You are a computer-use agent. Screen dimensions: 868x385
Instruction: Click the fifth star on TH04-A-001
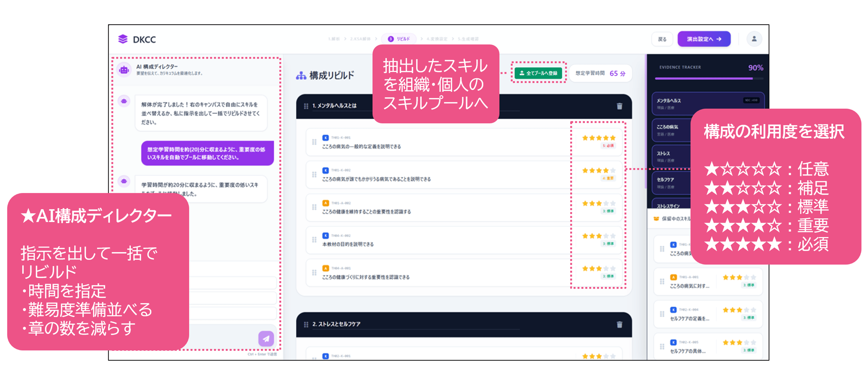613,268
